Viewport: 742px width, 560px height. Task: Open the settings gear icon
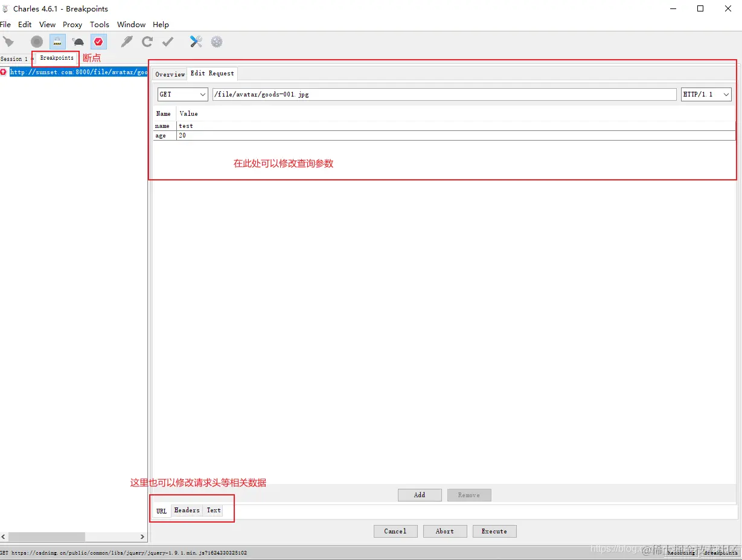click(217, 42)
